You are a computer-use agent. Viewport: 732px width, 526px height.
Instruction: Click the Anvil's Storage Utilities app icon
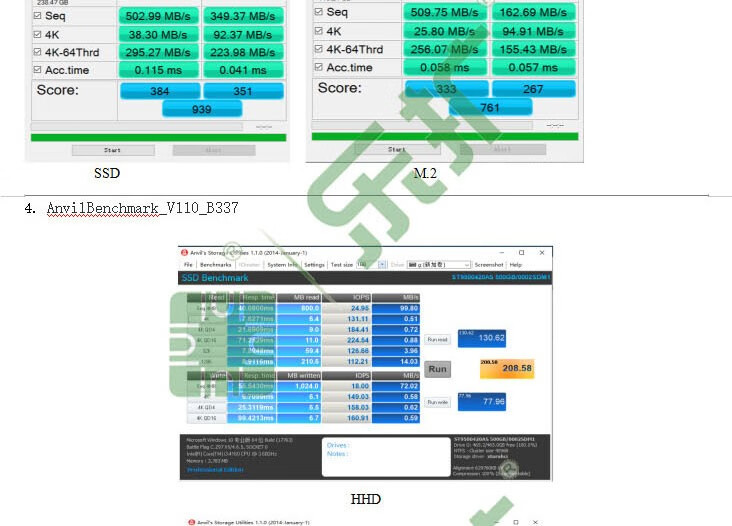pyautogui.click(x=184, y=252)
